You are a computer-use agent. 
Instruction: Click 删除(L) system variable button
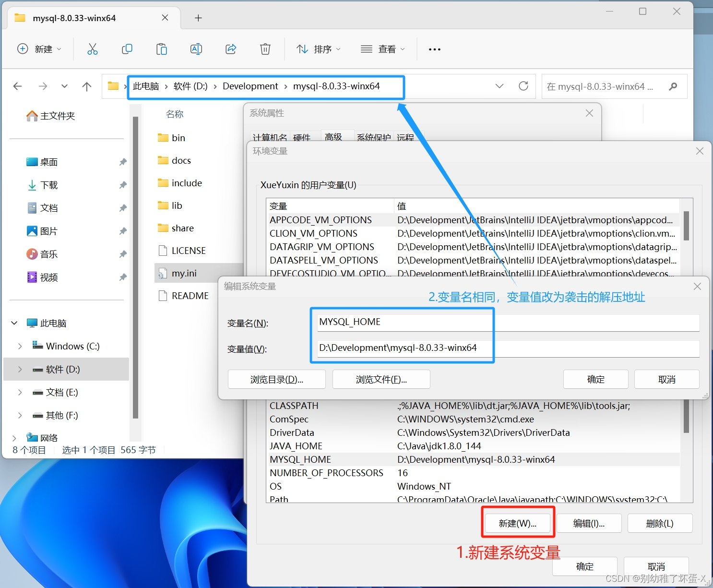(x=660, y=523)
